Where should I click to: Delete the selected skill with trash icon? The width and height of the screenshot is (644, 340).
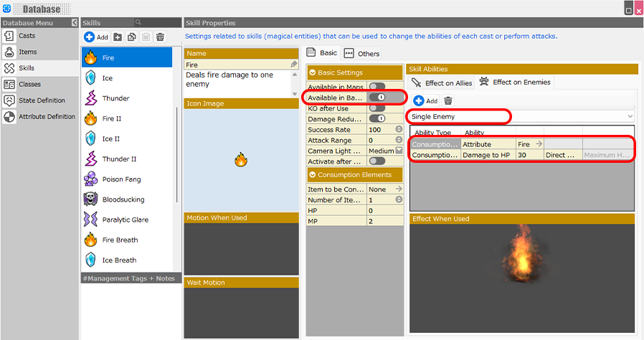pos(160,37)
